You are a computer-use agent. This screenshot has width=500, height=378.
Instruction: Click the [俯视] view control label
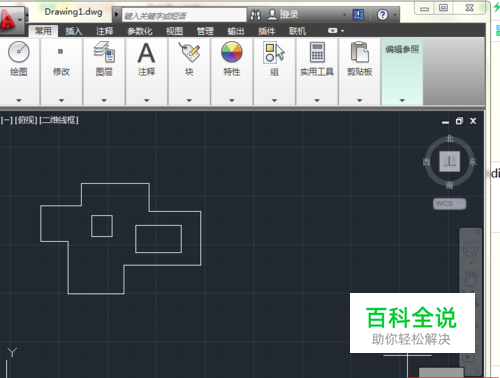pyautogui.click(x=26, y=120)
